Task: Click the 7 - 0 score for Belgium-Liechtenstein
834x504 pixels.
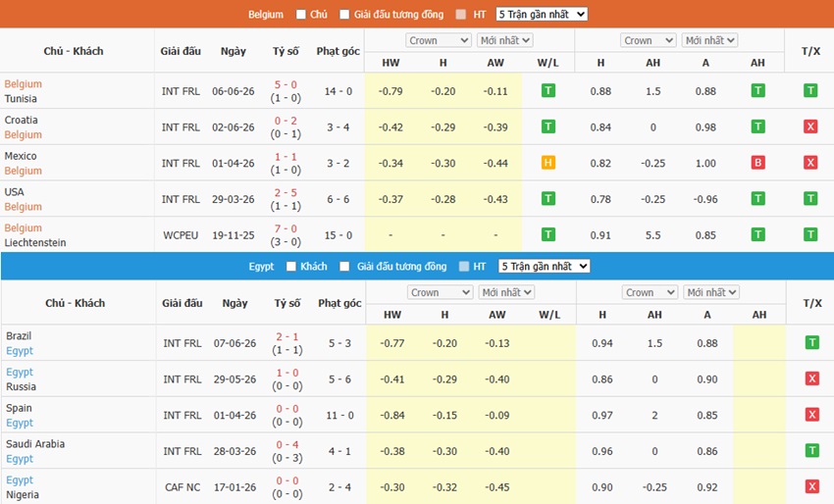Action: point(286,228)
